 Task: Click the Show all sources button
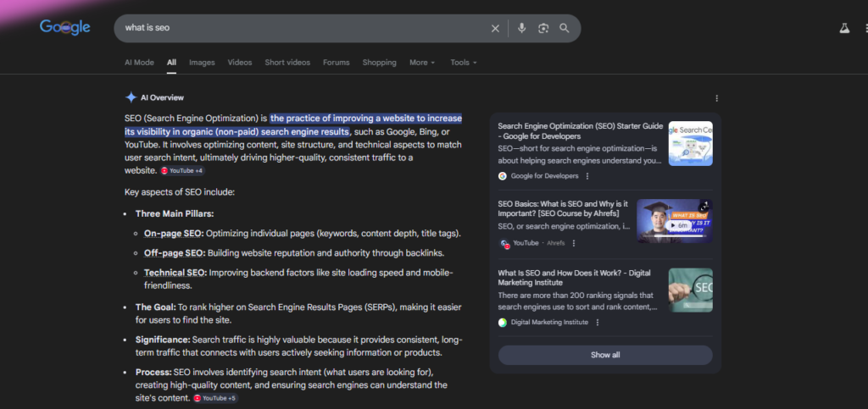605,355
